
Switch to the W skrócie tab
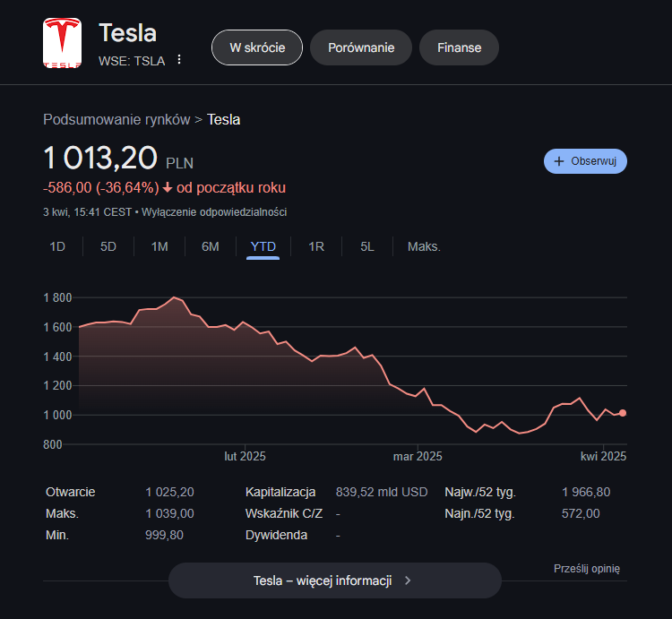(x=257, y=47)
